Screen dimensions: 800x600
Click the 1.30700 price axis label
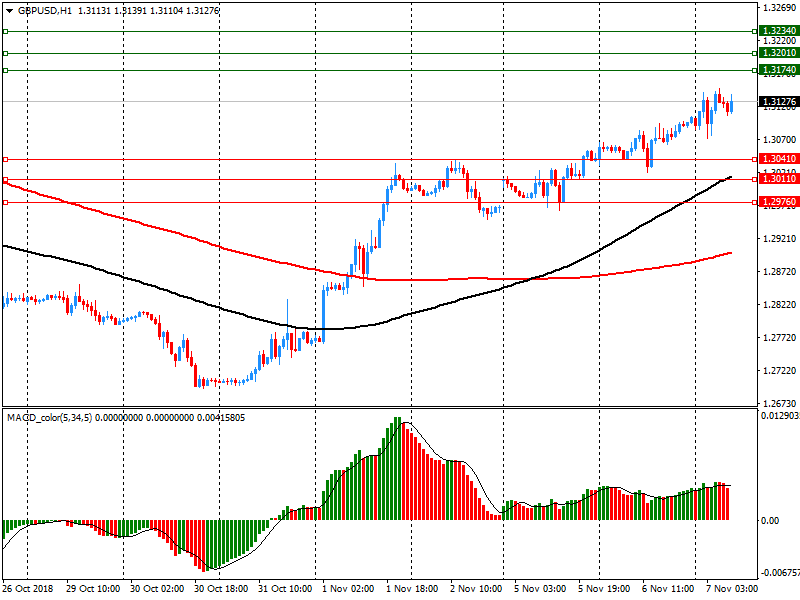[x=779, y=139]
